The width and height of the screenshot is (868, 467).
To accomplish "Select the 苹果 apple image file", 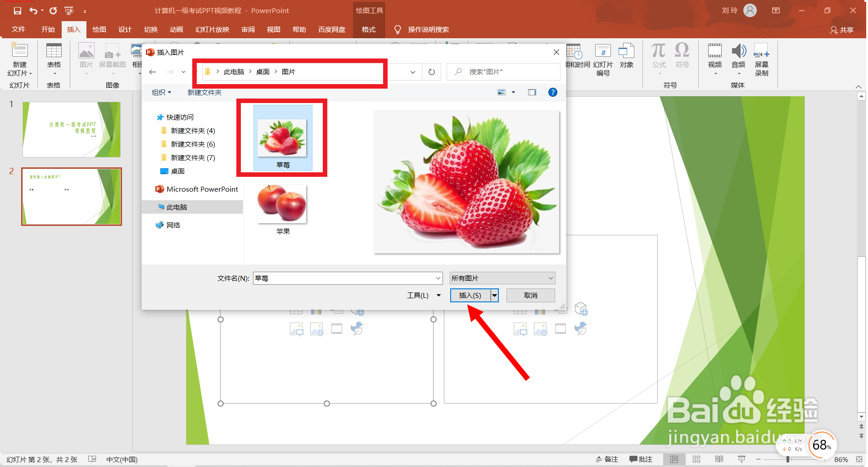I will 282,210.
